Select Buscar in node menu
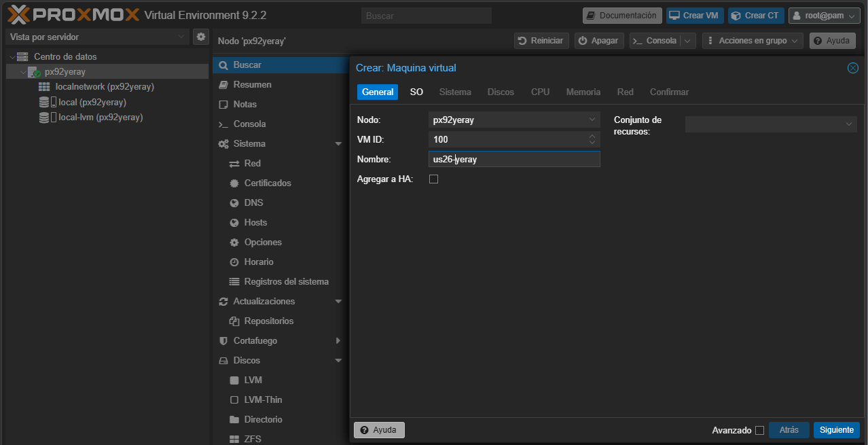The image size is (868, 445). click(x=281, y=65)
